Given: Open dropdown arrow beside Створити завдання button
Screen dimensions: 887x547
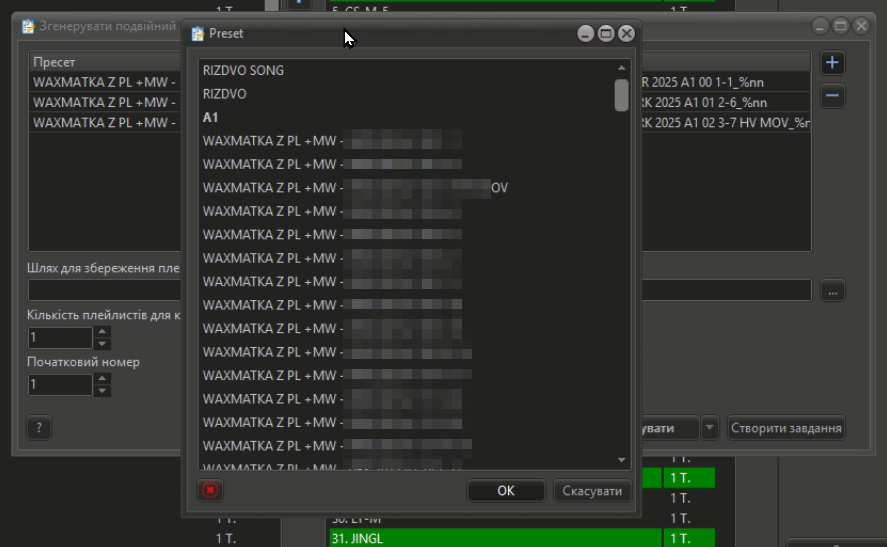Looking at the screenshot, I should tap(710, 428).
